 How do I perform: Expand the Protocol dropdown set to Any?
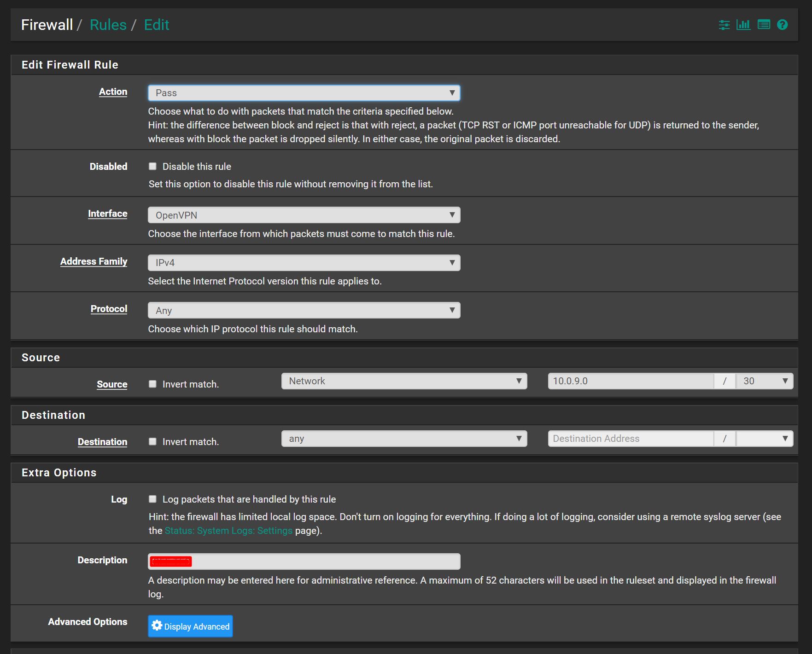[304, 311]
